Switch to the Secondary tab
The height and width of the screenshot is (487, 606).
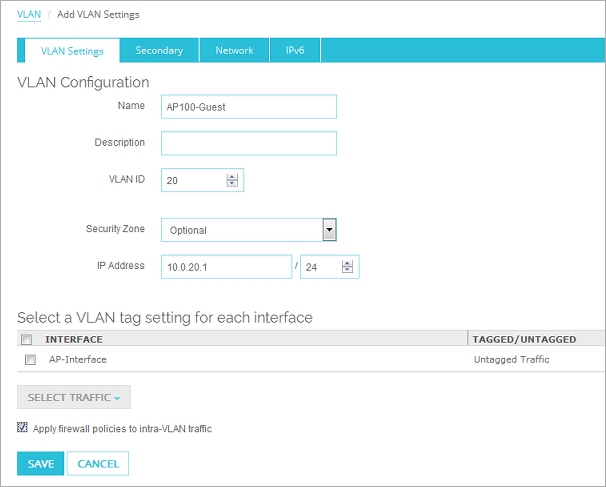[159, 51]
